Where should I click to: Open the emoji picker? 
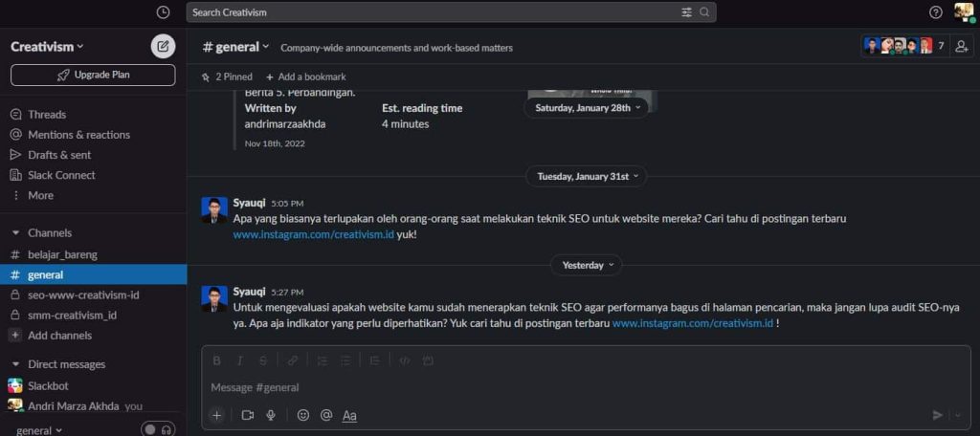(303, 415)
